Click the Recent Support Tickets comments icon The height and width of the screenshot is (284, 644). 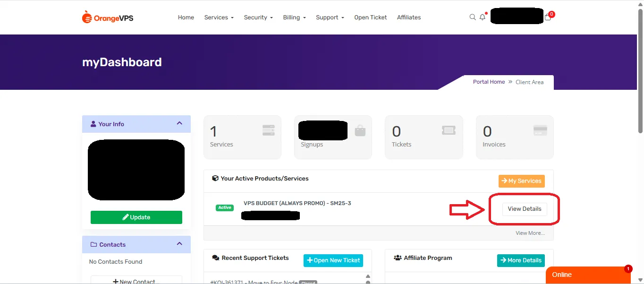pos(215,258)
